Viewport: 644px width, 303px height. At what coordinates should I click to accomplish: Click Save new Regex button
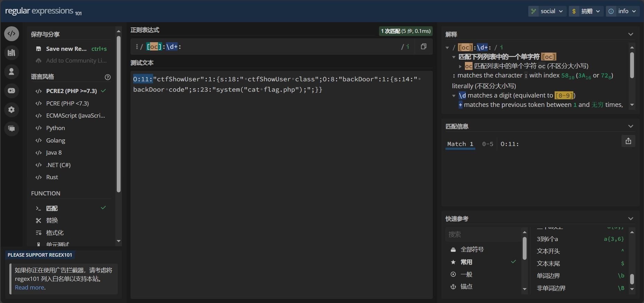[66, 49]
